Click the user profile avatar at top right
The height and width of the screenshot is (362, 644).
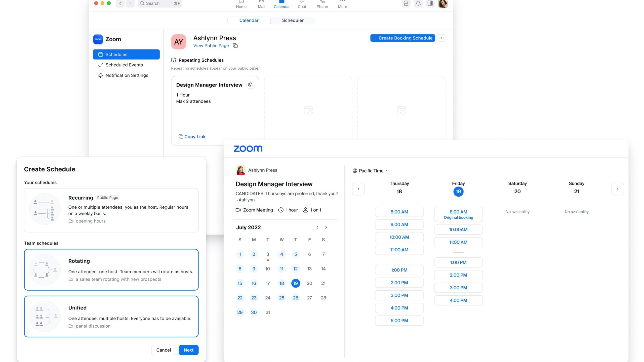(x=442, y=4)
